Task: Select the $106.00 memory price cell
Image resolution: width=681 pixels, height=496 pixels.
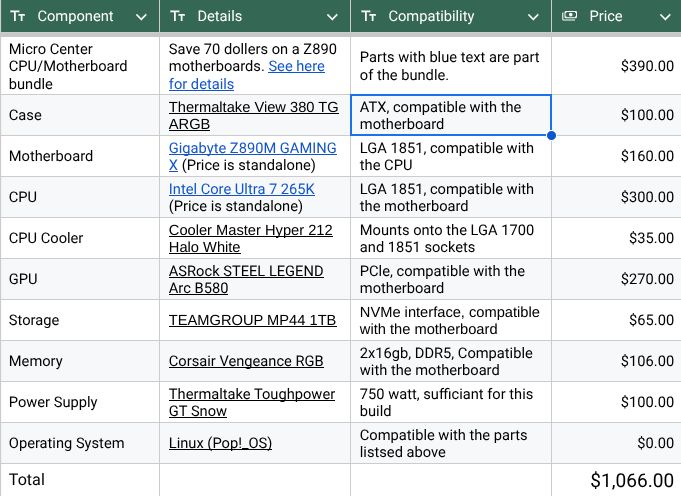Action: click(x=616, y=361)
